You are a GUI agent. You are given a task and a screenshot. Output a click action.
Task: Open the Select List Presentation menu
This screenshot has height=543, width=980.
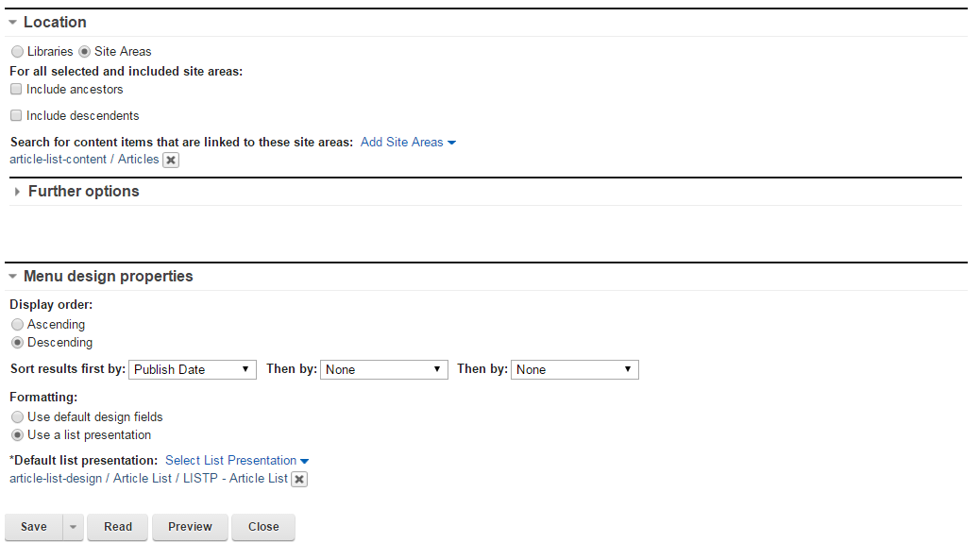pos(237,461)
